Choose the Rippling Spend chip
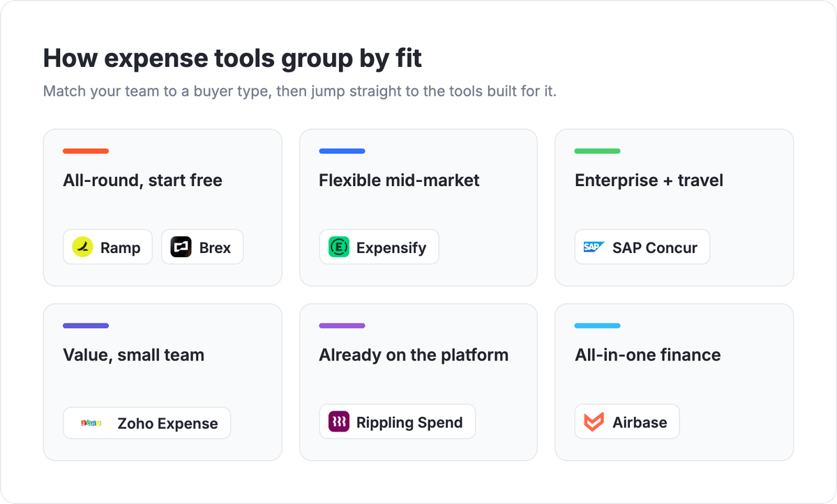 tap(398, 422)
